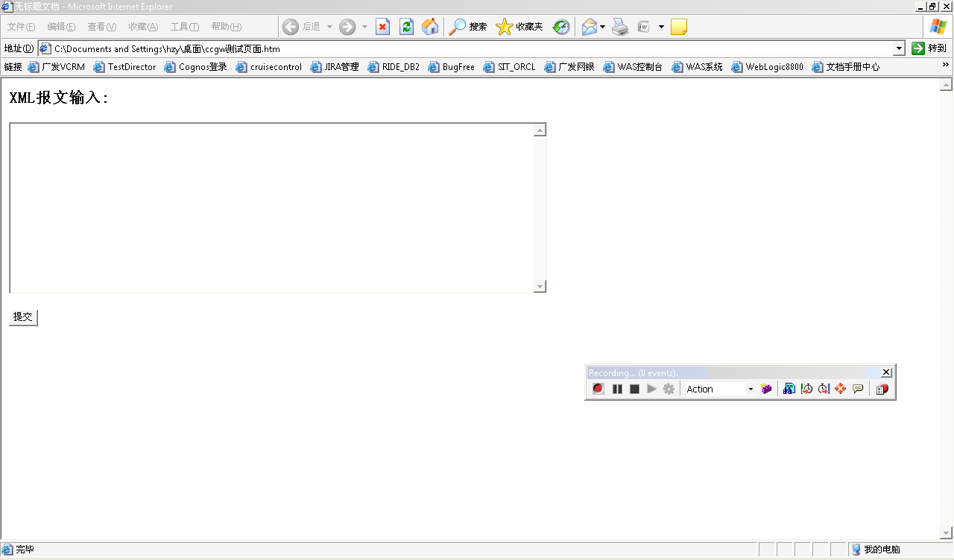Click the insert comment speech bubble icon

point(858,389)
